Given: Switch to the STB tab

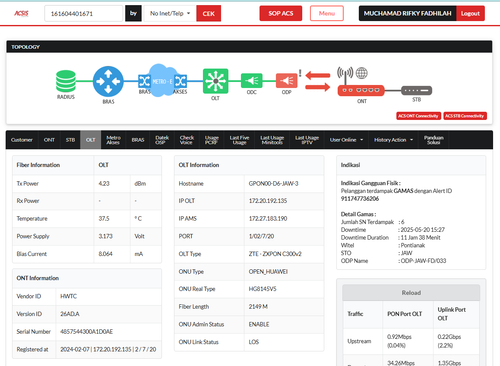Looking at the screenshot, I should click(x=70, y=140).
